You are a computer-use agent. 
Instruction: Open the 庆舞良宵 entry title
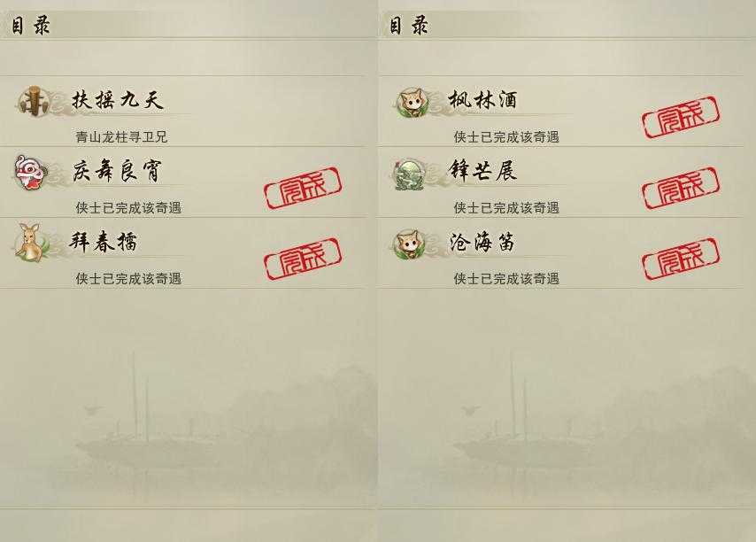click(118, 171)
